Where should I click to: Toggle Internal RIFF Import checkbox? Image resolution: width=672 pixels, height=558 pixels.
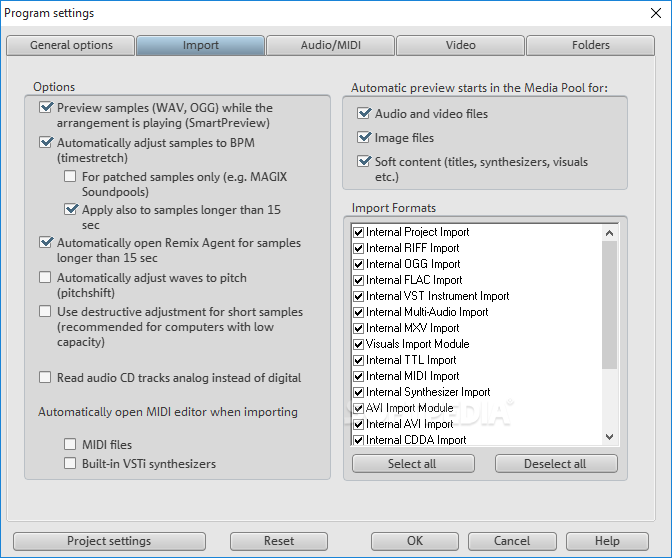(358, 248)
